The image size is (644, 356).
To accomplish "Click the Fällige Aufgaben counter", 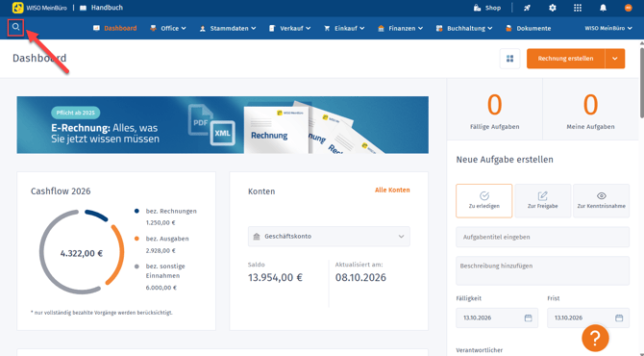I will click(494, 111).
